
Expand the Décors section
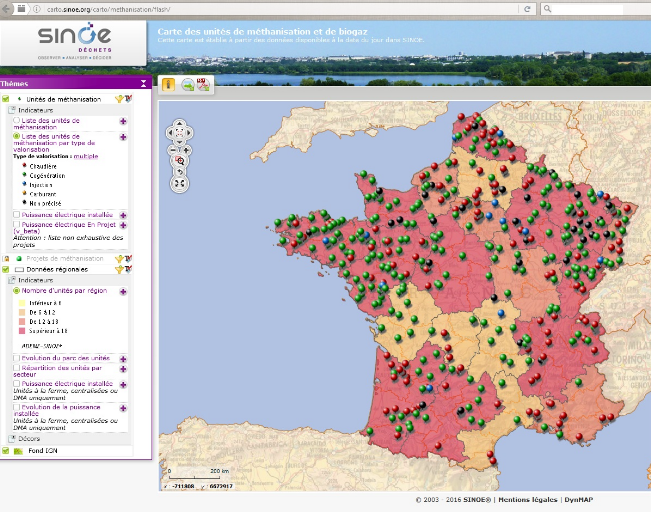(12, 438)
